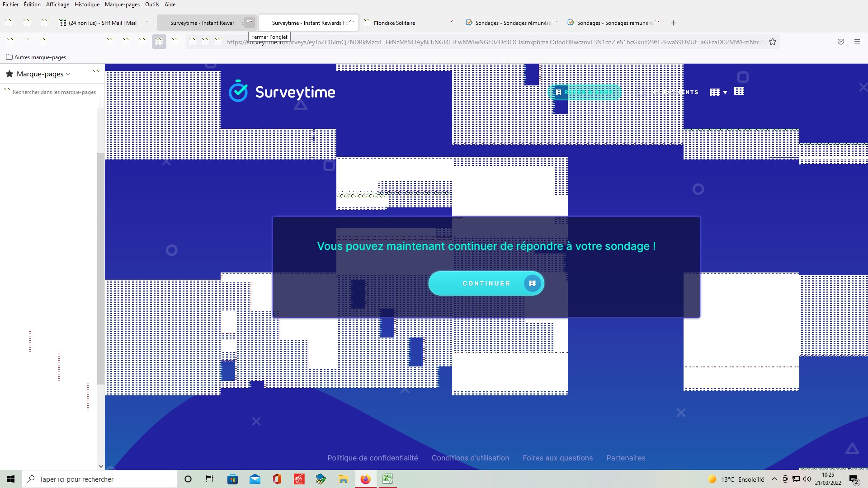Screen dimensions: 868x488
Task: Switch to Excel on the taskbar
Action: tap(387, 479)
